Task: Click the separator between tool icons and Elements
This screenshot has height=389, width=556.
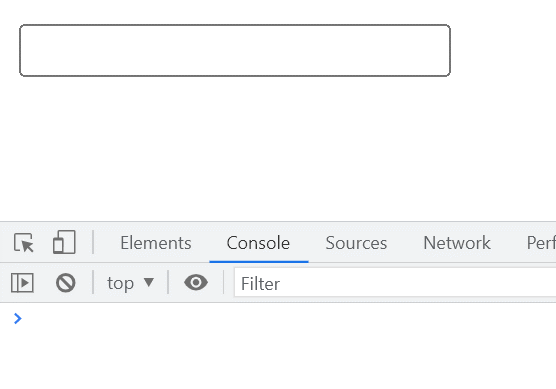Action: coord(93,242)
